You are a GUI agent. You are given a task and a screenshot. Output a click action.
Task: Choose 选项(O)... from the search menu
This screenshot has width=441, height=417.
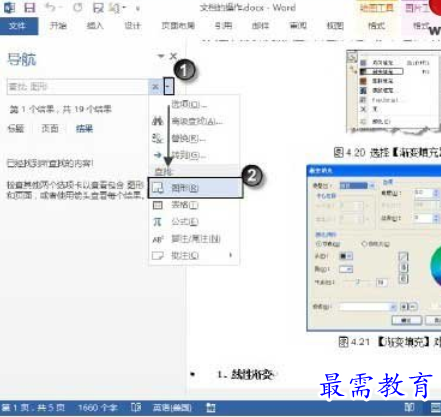click(x=194, y=104)
